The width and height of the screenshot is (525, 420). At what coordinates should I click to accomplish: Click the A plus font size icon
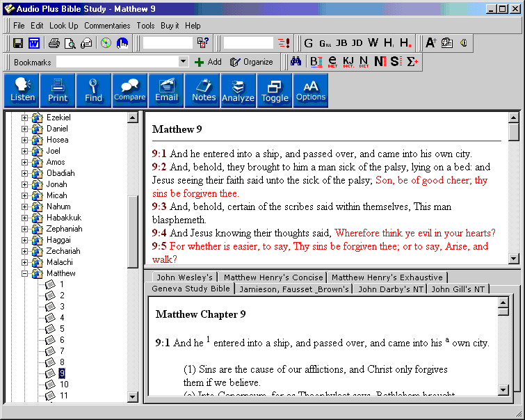pyautogui.click(x=431, y=43)
